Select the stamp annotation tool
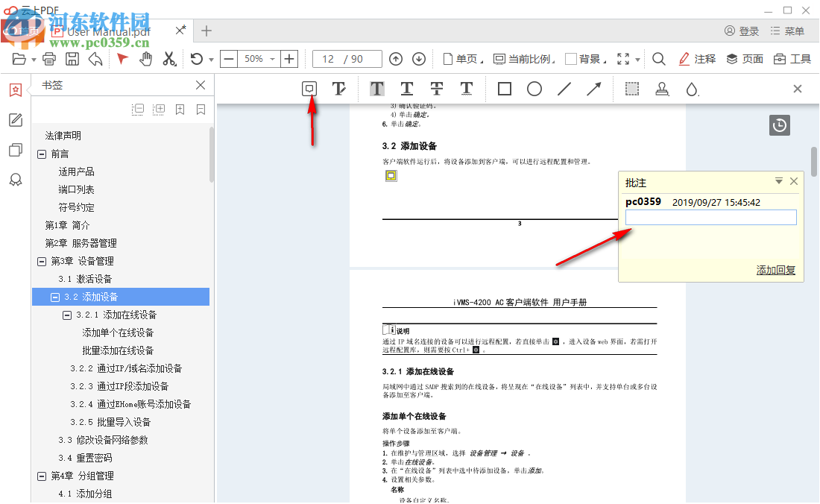This screenshot has width=820, height=504. 662,88
